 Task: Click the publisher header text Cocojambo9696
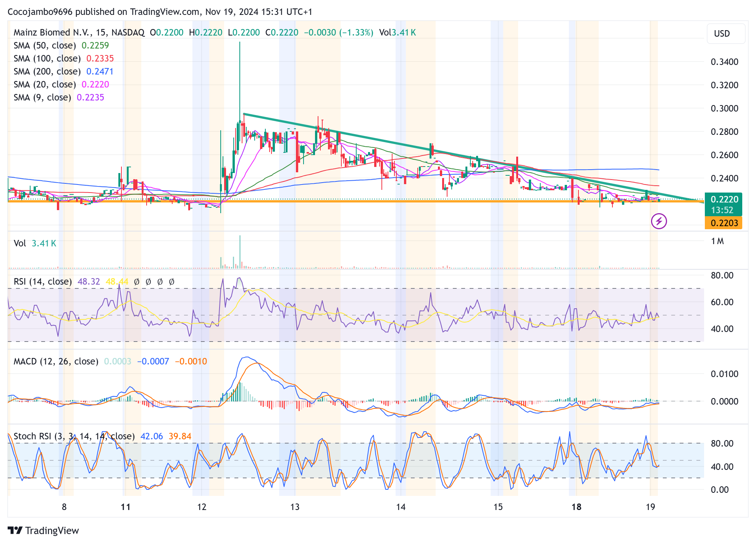pos(40,12)
